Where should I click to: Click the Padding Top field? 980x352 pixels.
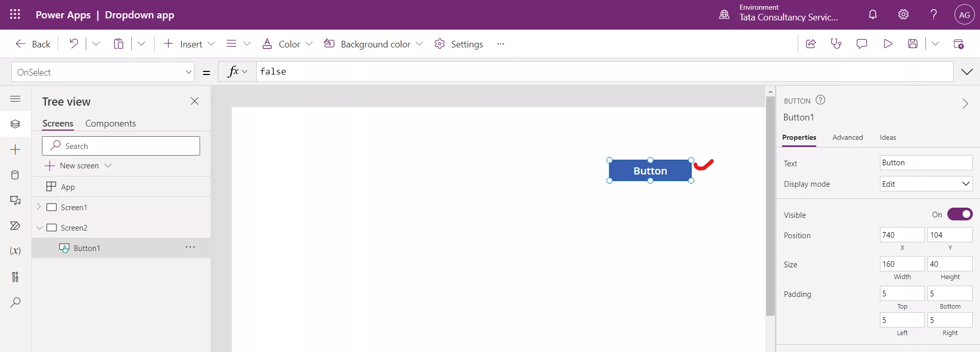[902, 293]
